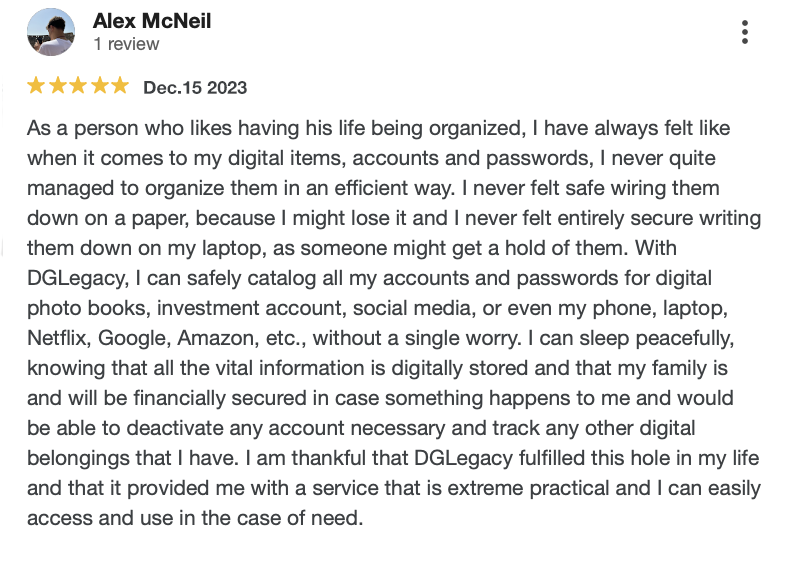
Task: Click the "1 review" count
Action: click(126, 44)
